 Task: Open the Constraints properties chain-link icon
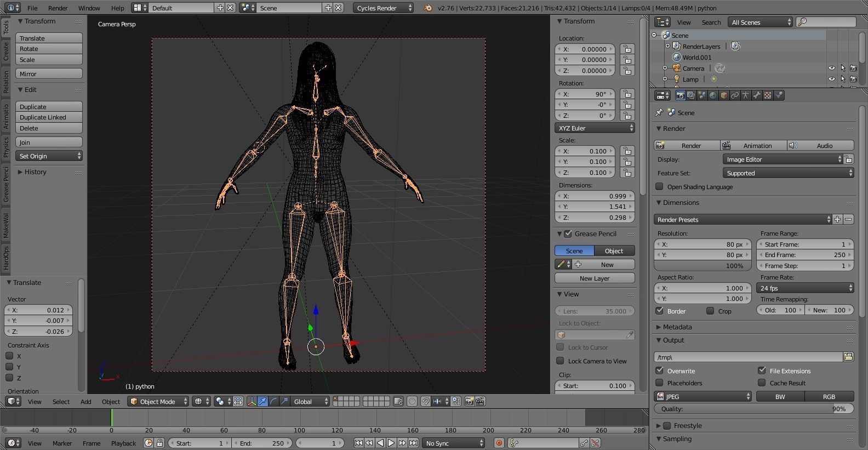coord(735,95)
